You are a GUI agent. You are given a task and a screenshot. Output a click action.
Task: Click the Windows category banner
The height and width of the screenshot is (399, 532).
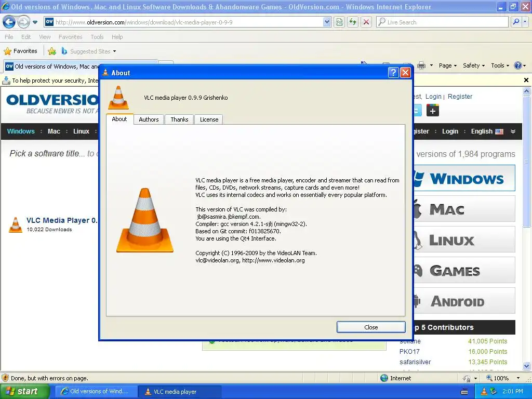click(464, 178)
